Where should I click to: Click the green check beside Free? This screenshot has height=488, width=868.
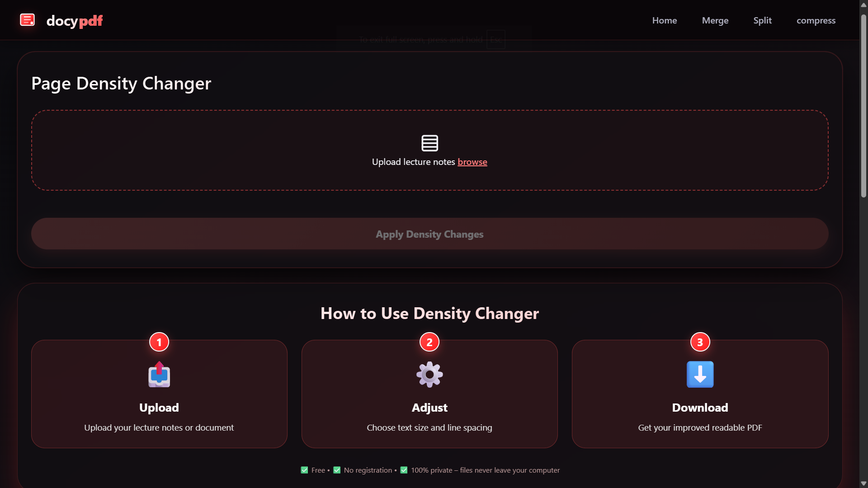click(x=304, y=470)
